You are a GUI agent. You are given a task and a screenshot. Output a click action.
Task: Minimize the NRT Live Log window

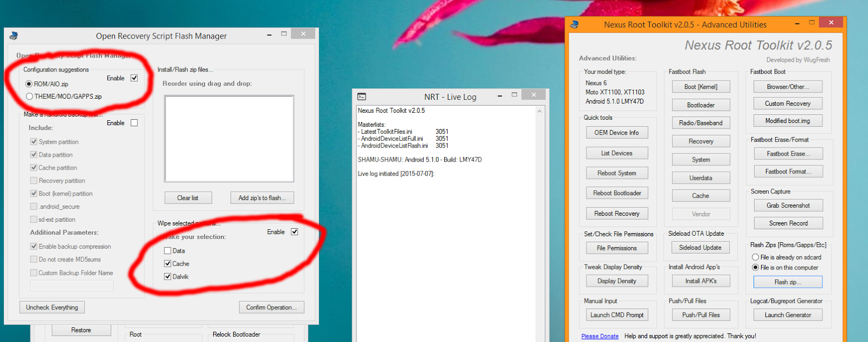pyautogui.click(x=500, y=96)
